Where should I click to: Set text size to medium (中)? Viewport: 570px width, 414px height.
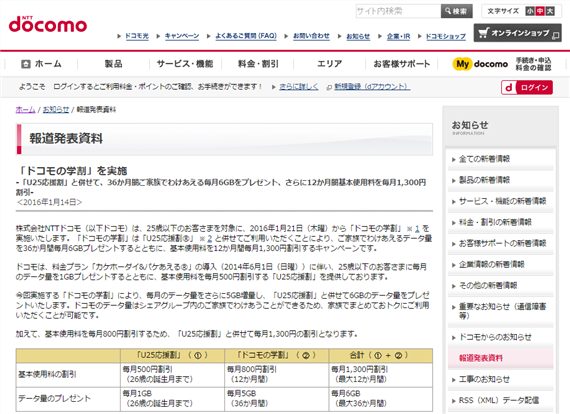point(540,11)
